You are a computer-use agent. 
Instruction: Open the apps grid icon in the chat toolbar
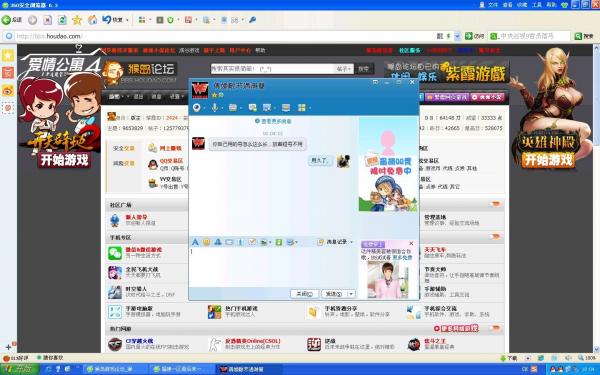tap(302, 108)
